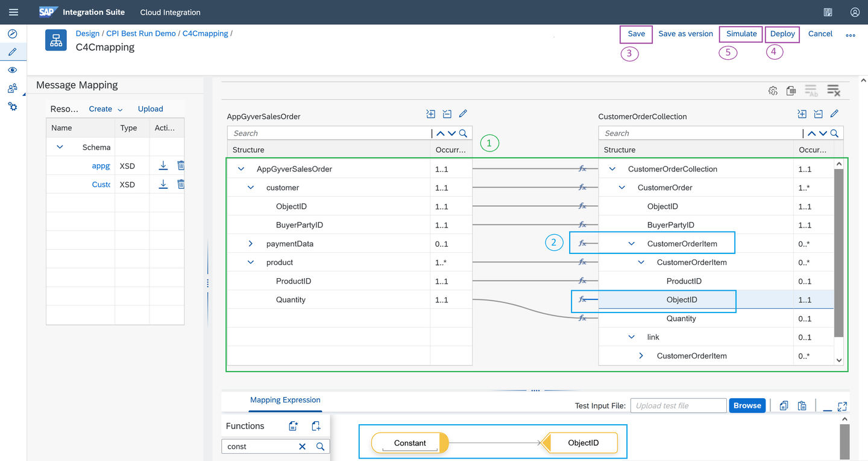868x461 pixels.
Task: Select the Quantity row in source structure
Action: 350,300
